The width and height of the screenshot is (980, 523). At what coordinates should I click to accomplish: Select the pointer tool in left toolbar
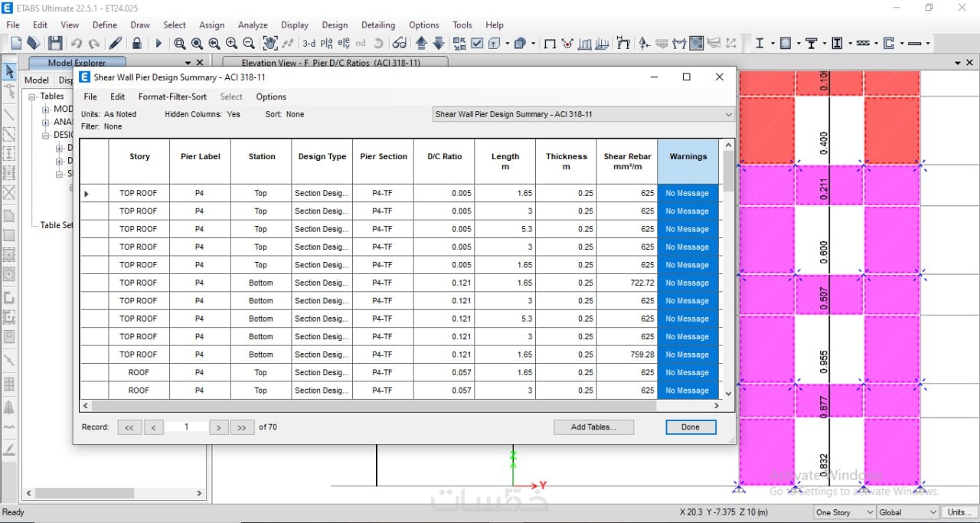[x=10, y=72]
